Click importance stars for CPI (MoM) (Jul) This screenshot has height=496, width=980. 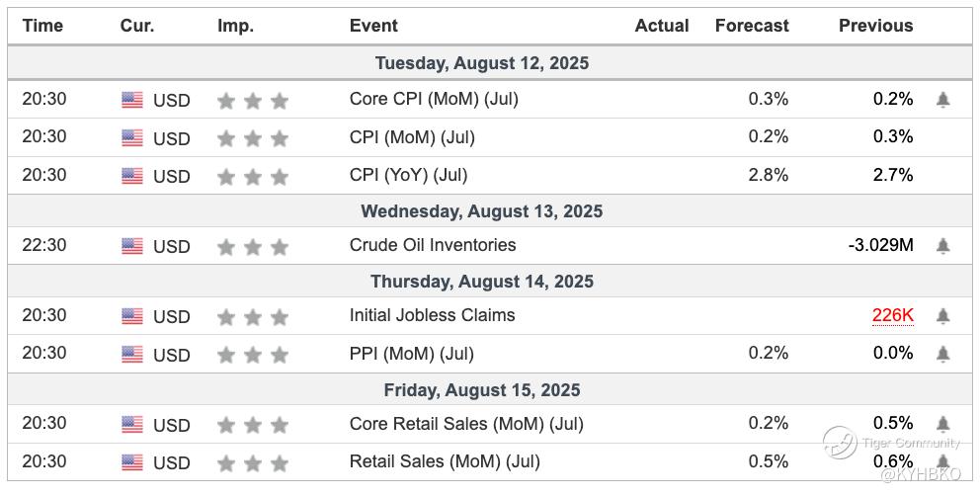point(253,138)
